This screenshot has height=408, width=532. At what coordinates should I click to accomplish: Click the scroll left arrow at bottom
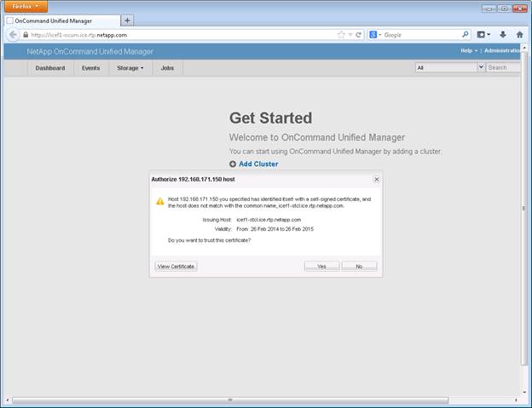coord(8,400)
